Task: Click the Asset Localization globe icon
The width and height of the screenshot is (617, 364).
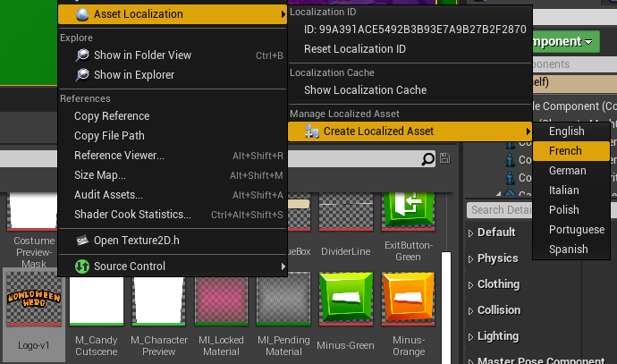Action: tap(82, 14)
